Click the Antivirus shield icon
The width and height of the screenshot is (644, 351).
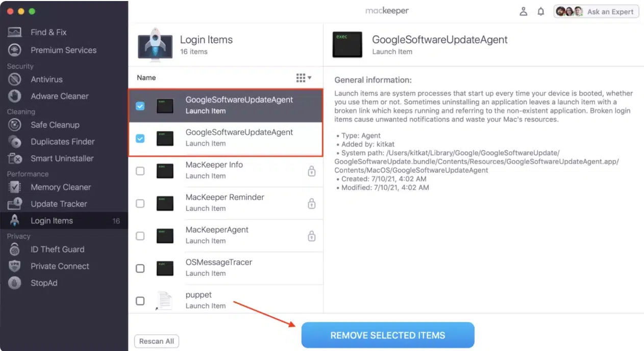click(15, 79)
